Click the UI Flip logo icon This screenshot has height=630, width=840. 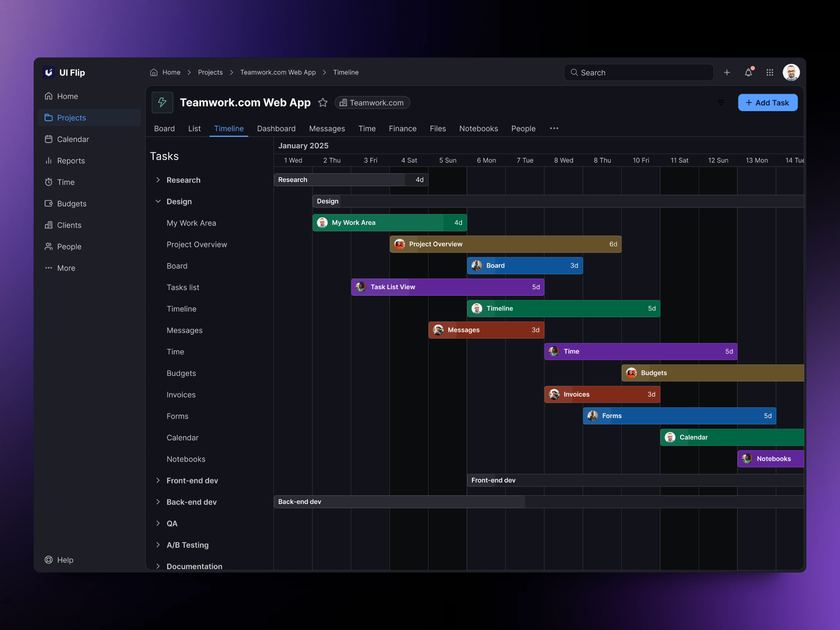[49, 72]
